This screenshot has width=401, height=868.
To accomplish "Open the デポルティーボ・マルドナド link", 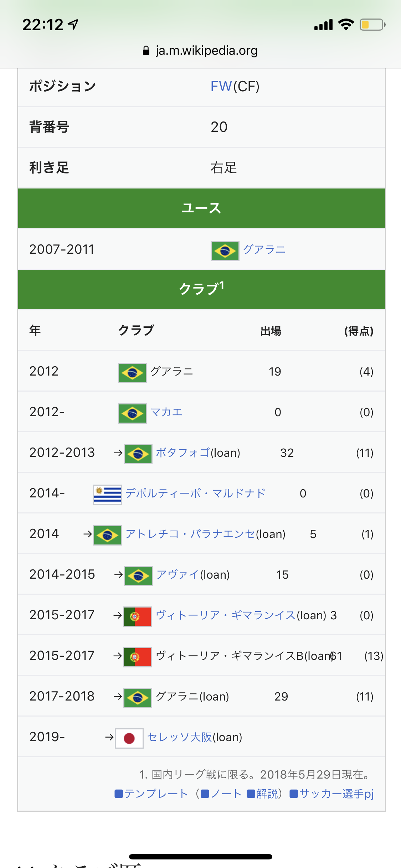I will click(x=195, y=494).
